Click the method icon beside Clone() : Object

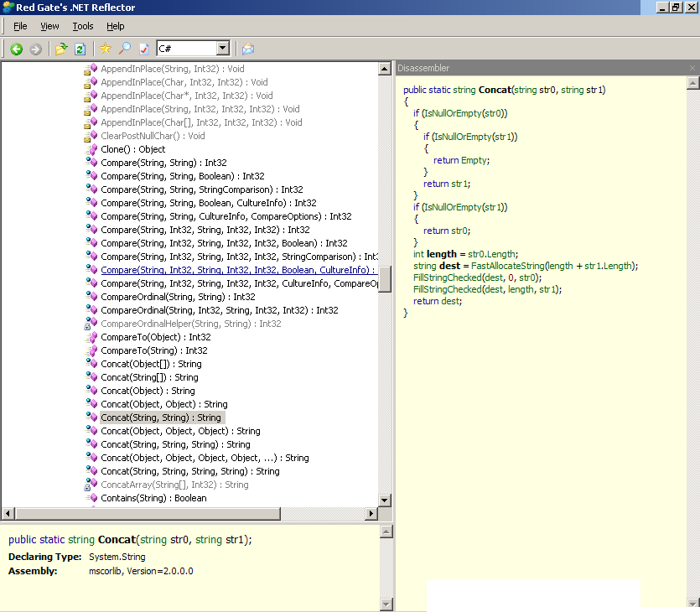91,149
